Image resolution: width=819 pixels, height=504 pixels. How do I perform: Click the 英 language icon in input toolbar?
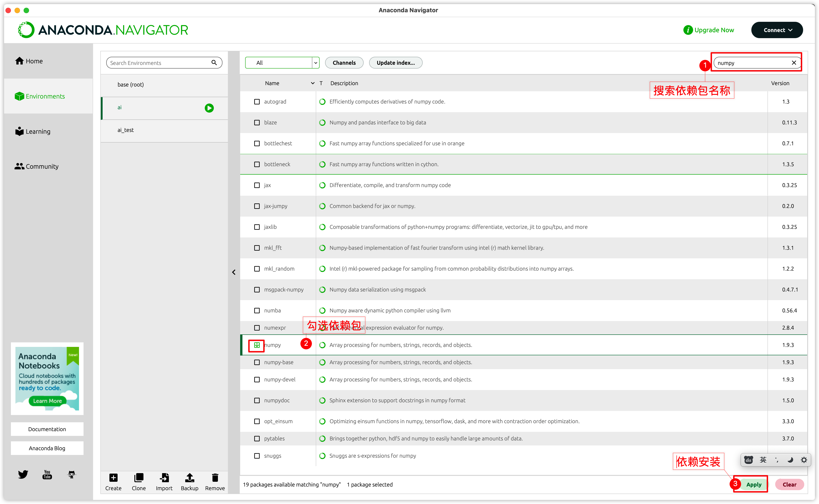[763, 460]
